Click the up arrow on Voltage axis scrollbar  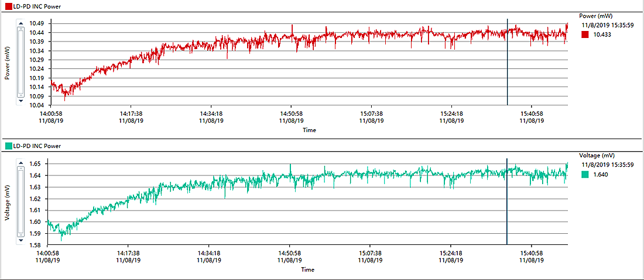tap(21, 164)
